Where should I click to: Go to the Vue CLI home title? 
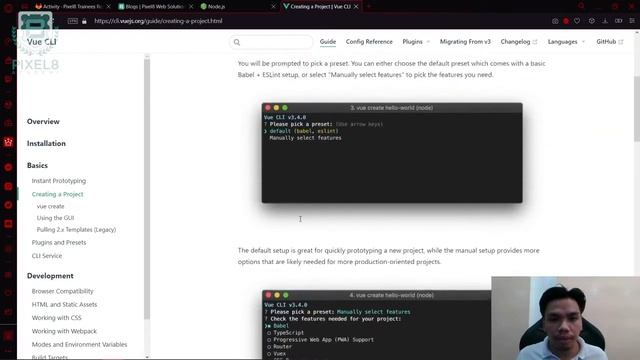(42, 42)
